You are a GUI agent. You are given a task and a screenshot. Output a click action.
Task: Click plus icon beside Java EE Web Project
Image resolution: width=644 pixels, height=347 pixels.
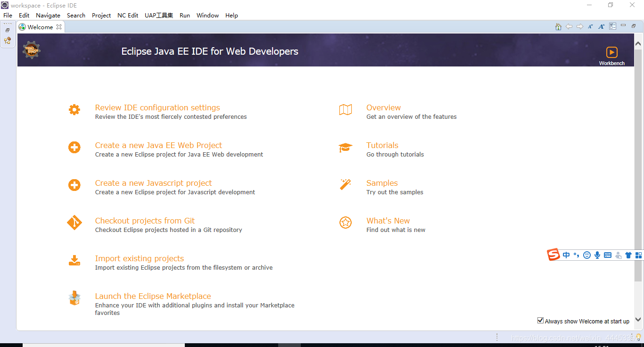[x=74, y=148]
